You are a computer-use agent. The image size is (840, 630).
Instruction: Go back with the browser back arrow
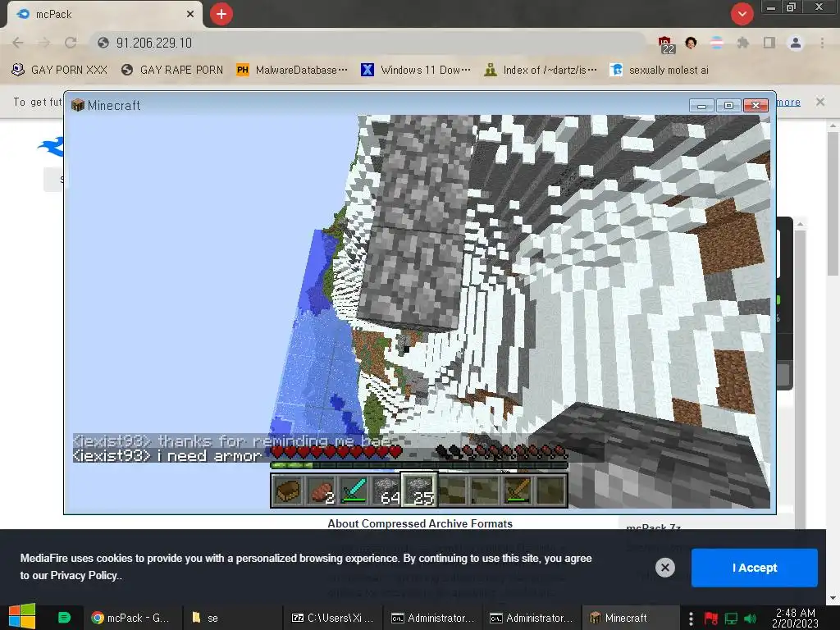18,43
